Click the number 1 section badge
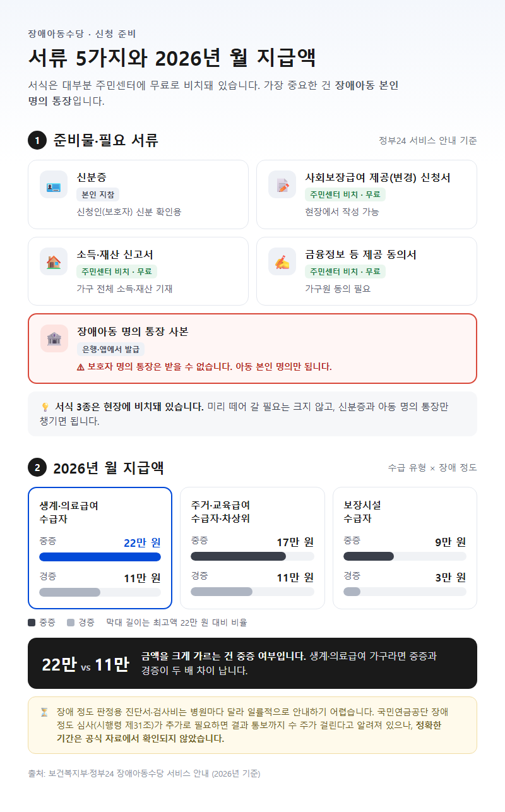 37,140
